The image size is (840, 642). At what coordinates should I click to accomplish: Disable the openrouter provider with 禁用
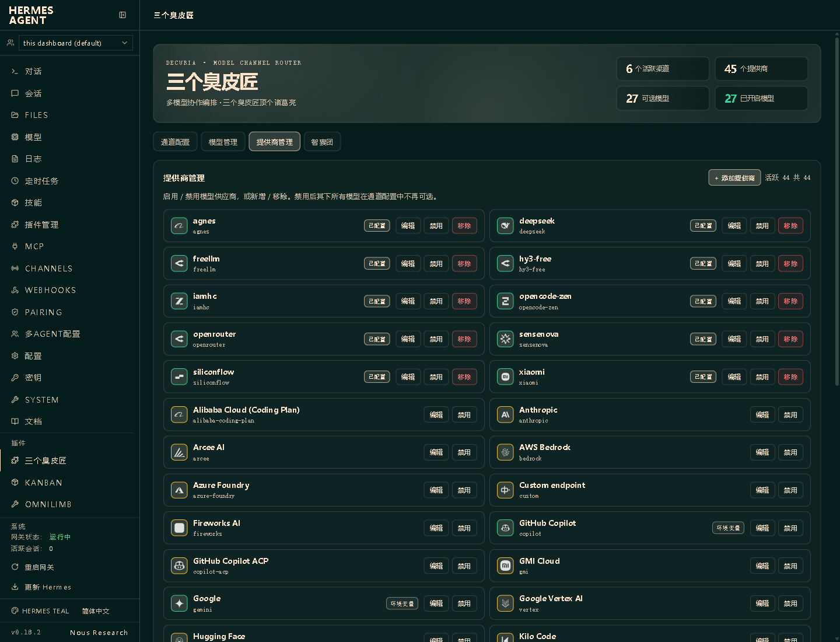[x=436, y=339]
